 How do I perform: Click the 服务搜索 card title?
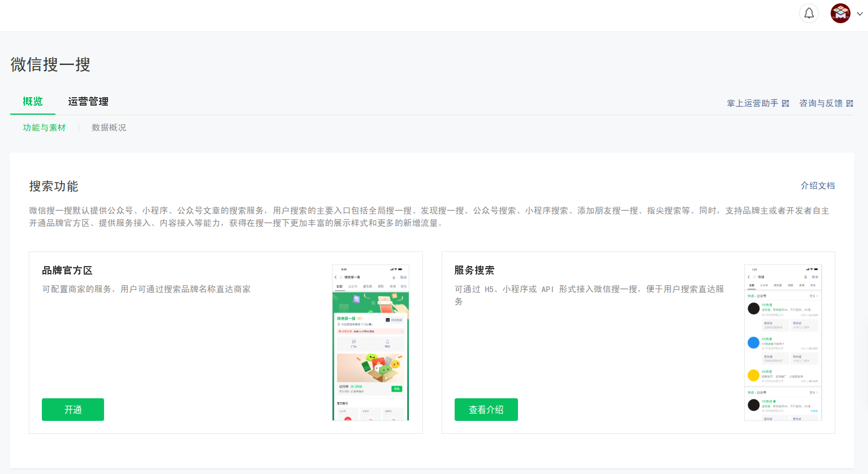pos(474,271)
